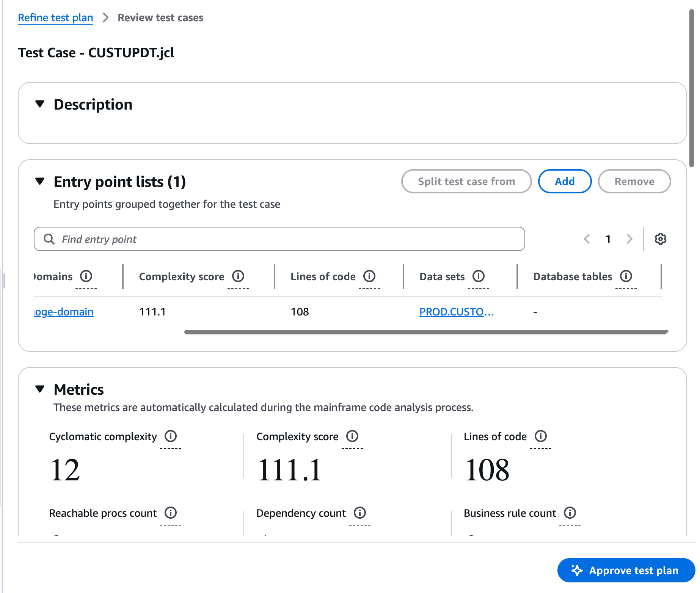Show info for Data sets column

(478, 276)
